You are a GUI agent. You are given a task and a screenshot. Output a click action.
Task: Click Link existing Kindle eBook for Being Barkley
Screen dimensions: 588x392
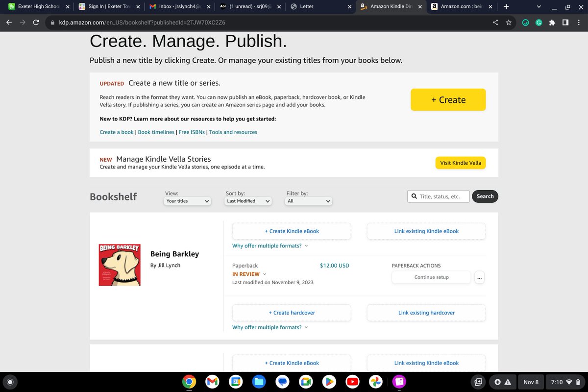pyautogui.click(x=426, y=231)
